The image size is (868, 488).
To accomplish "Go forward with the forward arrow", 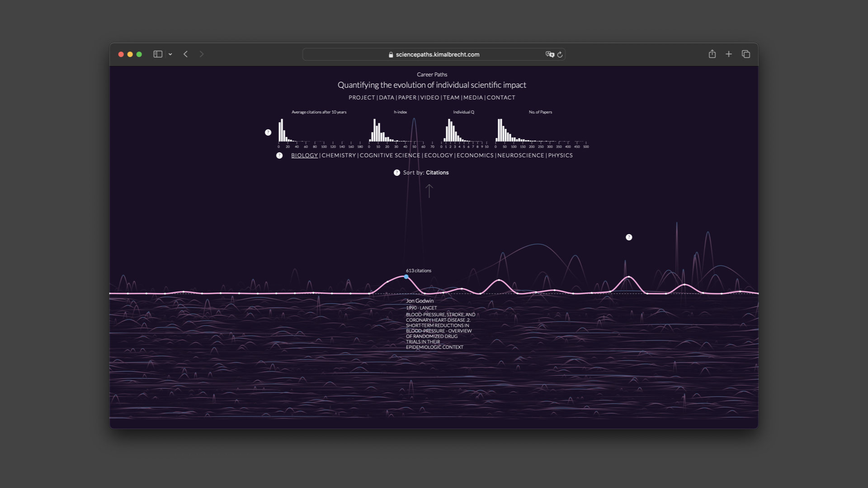I will tap(202, 54).
